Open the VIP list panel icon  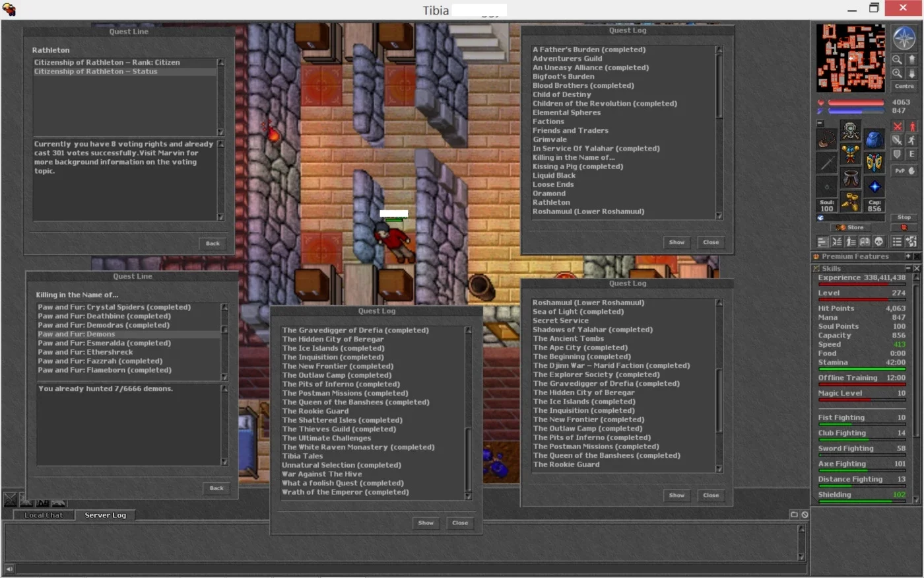pyautogui.click(x=851, y=242)
